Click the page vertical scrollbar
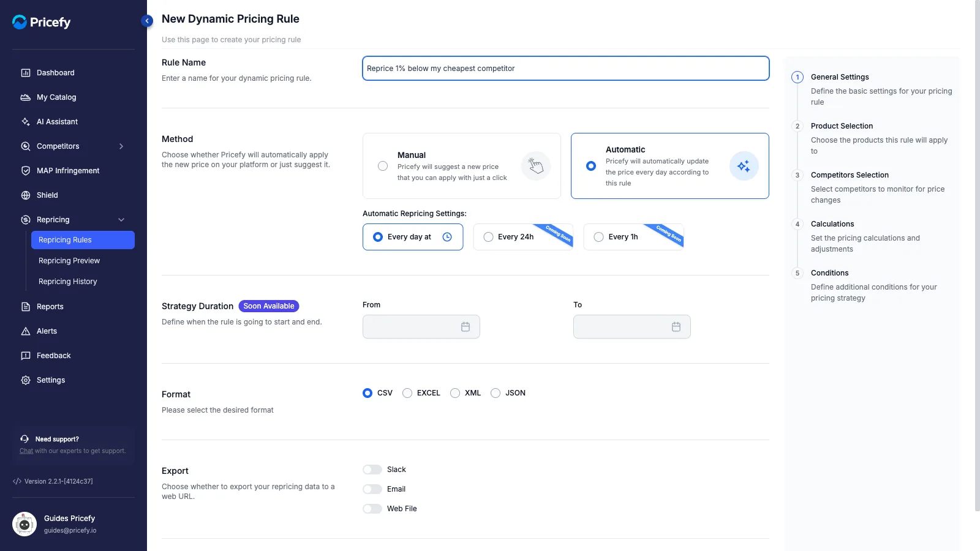980x551 pixels. click(x=977, y=255)
